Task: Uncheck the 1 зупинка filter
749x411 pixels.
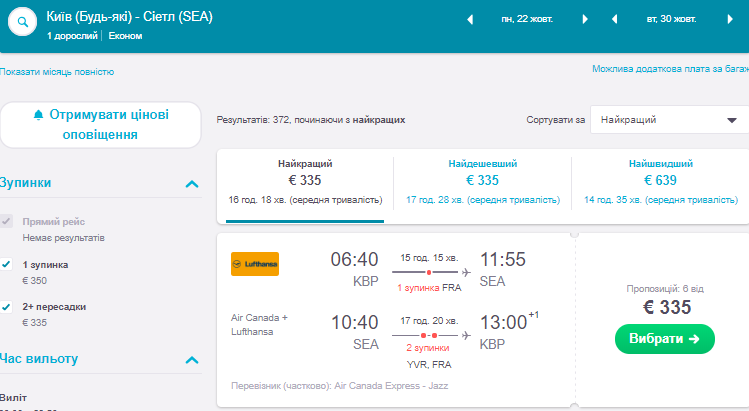Action: coord(7,265)
